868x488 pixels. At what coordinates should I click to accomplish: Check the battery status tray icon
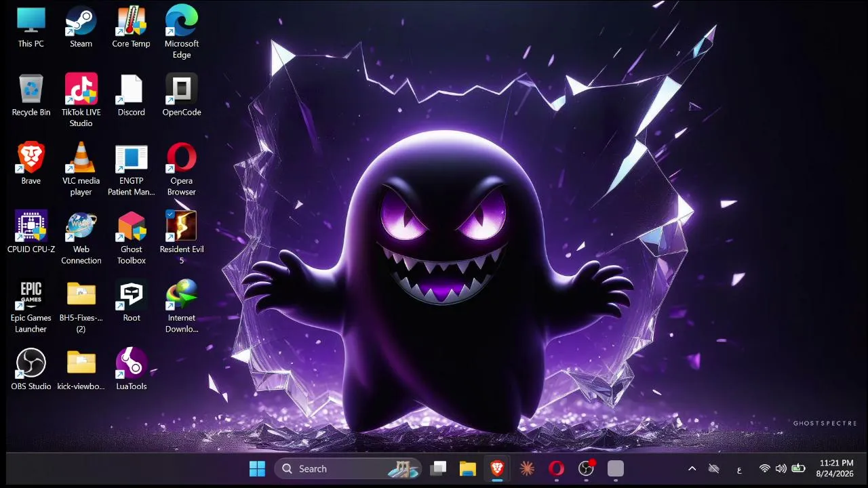(x=798, y=468)
